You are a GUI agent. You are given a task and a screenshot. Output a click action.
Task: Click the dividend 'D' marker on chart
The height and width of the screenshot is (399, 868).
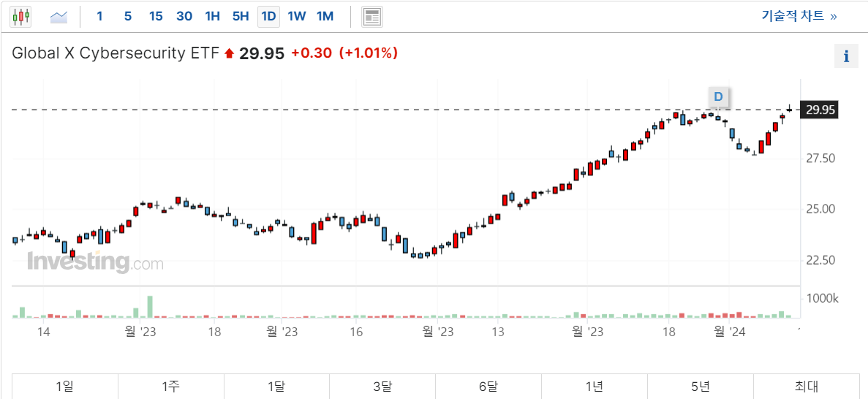[x=718, y=97]
